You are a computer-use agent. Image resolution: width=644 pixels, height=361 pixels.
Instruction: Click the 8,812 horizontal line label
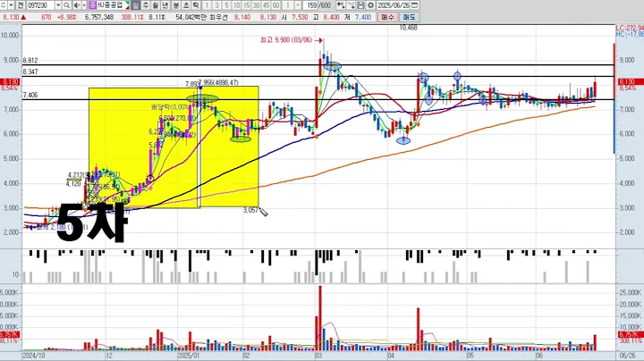[30, 60]
